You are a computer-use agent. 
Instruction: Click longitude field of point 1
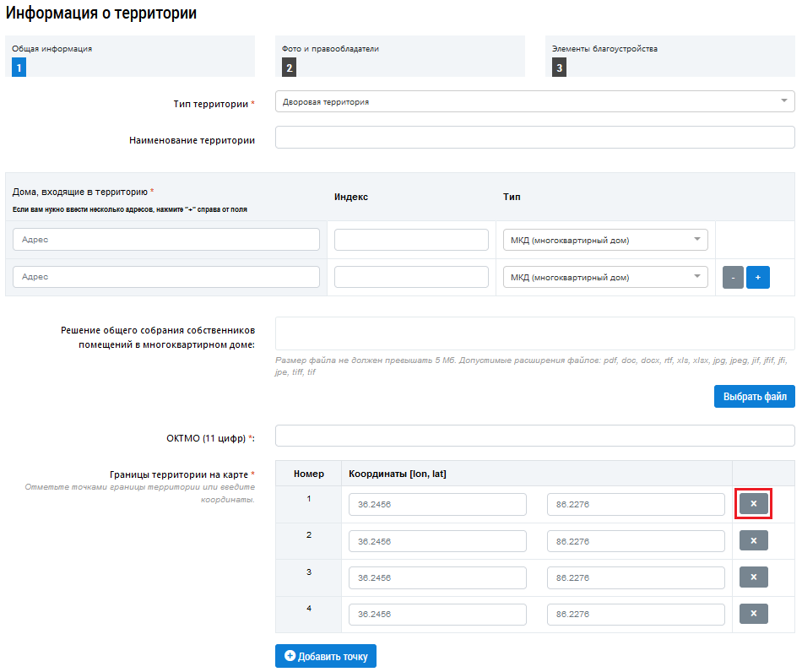click(x=437, y=504)
